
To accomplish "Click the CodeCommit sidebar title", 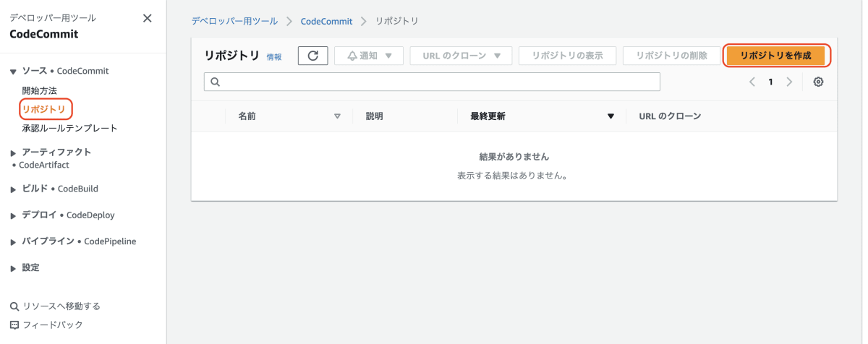I will coord(44,34).
